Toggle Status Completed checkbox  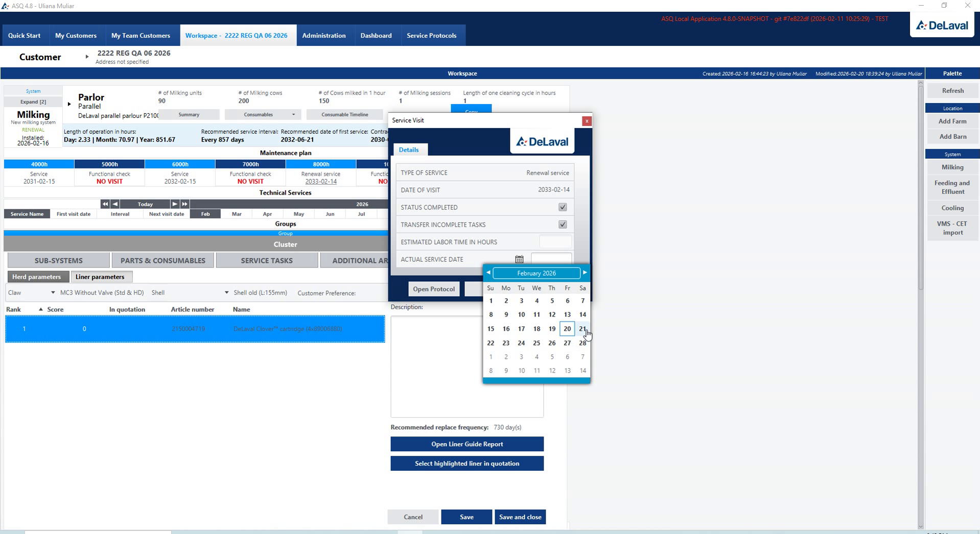(563, 207)
